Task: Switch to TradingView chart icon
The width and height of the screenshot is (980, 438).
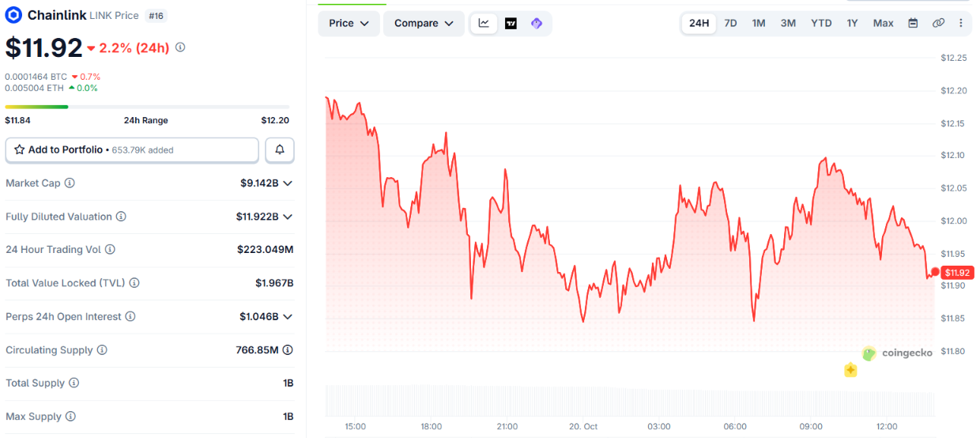Action: [511, 23]
